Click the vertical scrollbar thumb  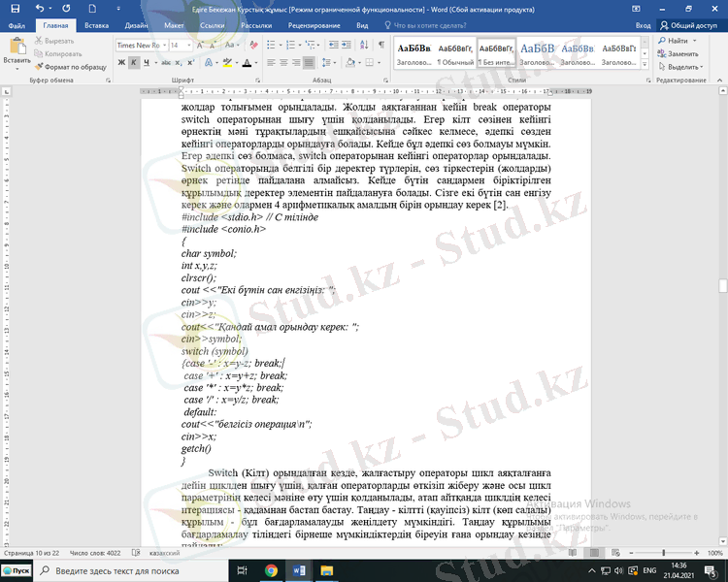tap(723, 285)
